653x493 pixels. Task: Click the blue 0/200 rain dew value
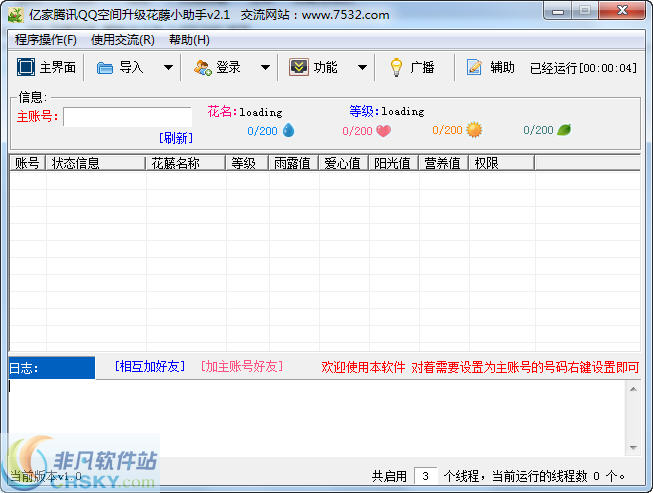coord(262,131)
